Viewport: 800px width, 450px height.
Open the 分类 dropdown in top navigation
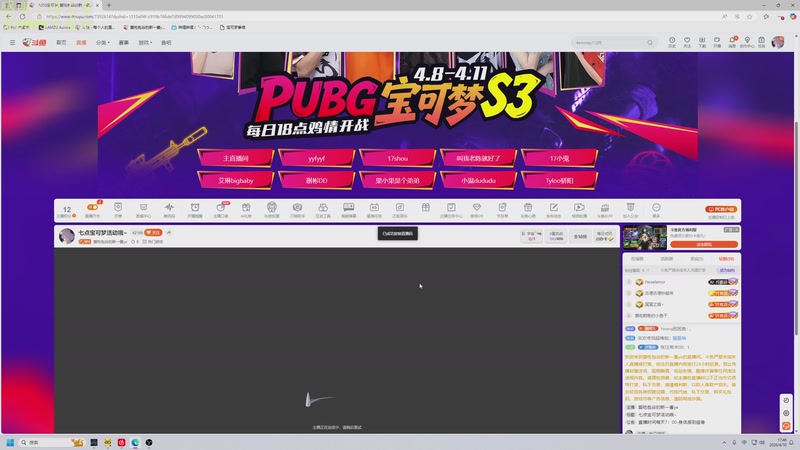pos(103,42)
